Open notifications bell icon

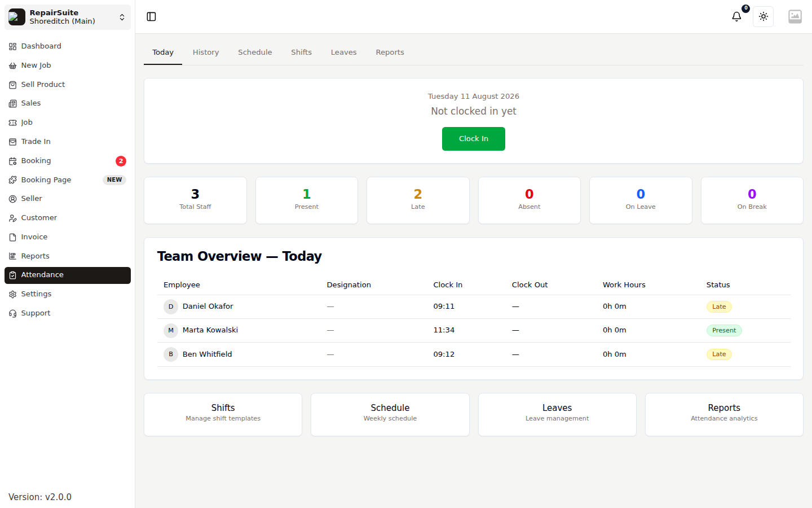736,17
